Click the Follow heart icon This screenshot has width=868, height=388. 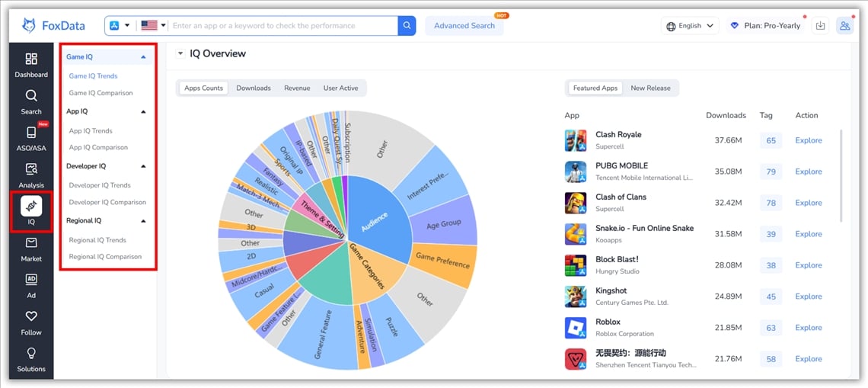point(31,322)
